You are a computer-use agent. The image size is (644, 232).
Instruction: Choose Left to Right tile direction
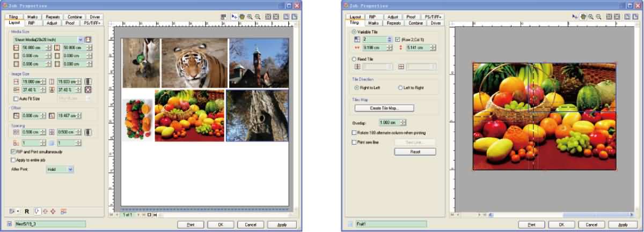[400, 87]
